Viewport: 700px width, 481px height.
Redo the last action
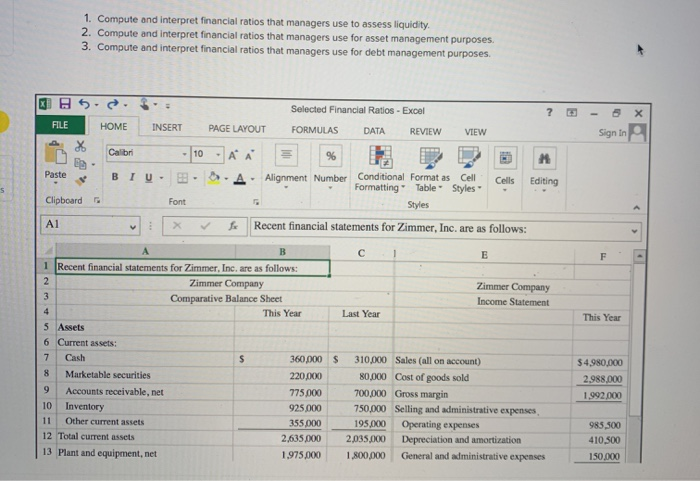pyautogui.click(x=112, y=105)
